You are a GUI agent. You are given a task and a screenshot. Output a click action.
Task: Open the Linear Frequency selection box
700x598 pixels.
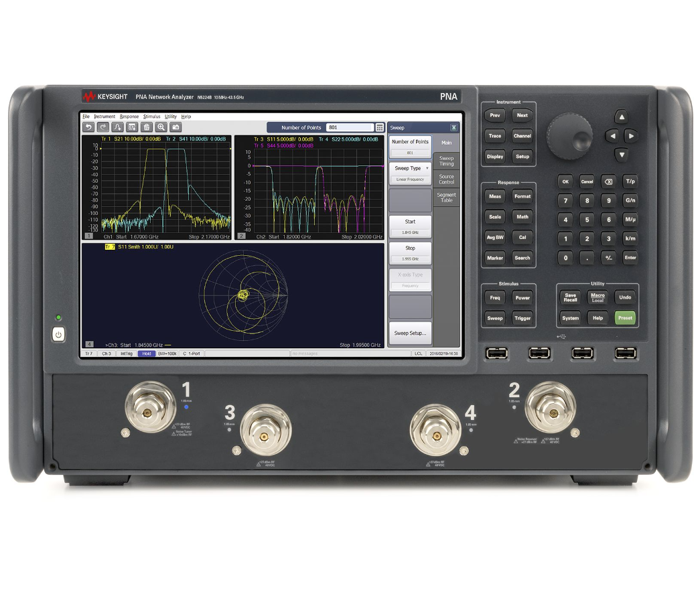click(x=409, y=179)
